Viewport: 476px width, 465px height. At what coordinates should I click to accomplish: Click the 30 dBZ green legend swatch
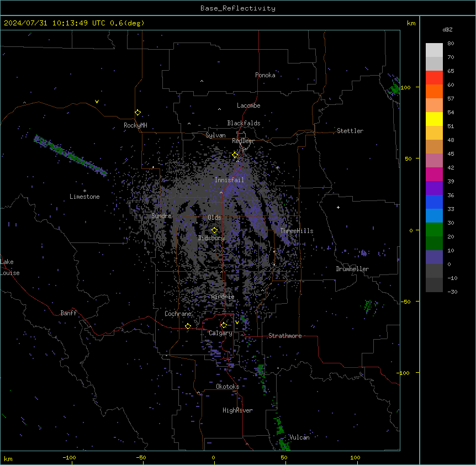(x=434, y=230)
